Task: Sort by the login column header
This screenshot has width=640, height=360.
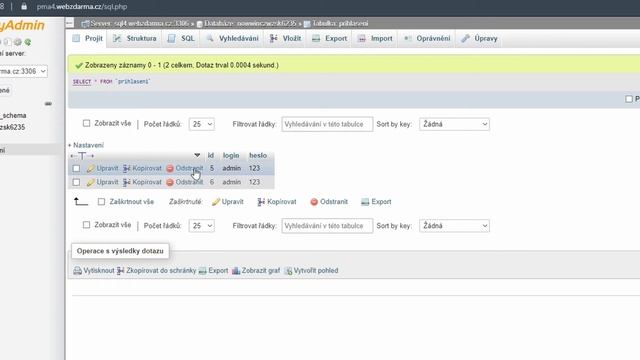Action: coord(231,156)
